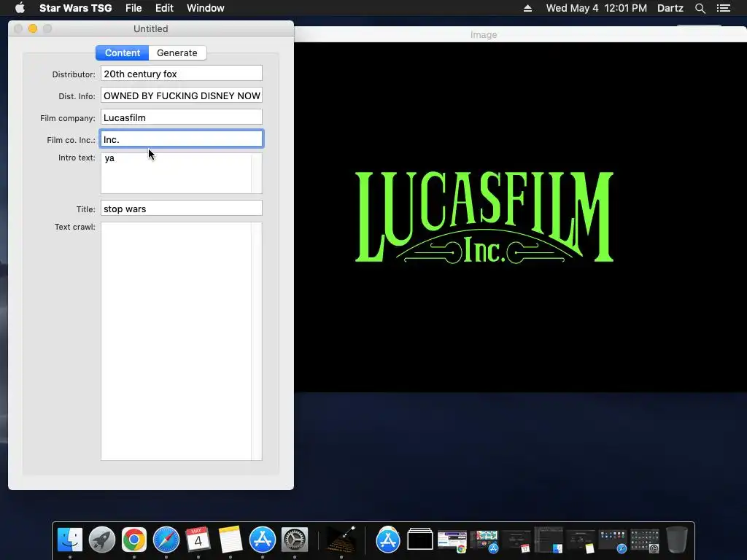Click the Text crawl area scrollbar track
The image size is (747, 560).
point(257,341)
